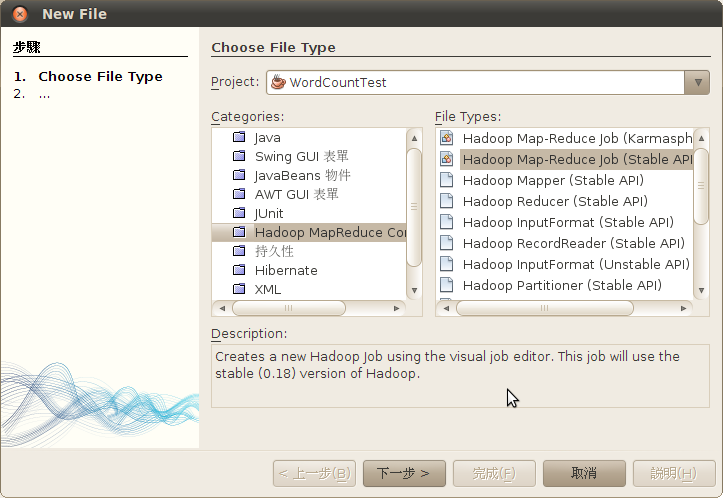Click the Karmasphere Map-Reduce Job file icon
This screenshot has height=498, width=723.
[x=446, y=138]
